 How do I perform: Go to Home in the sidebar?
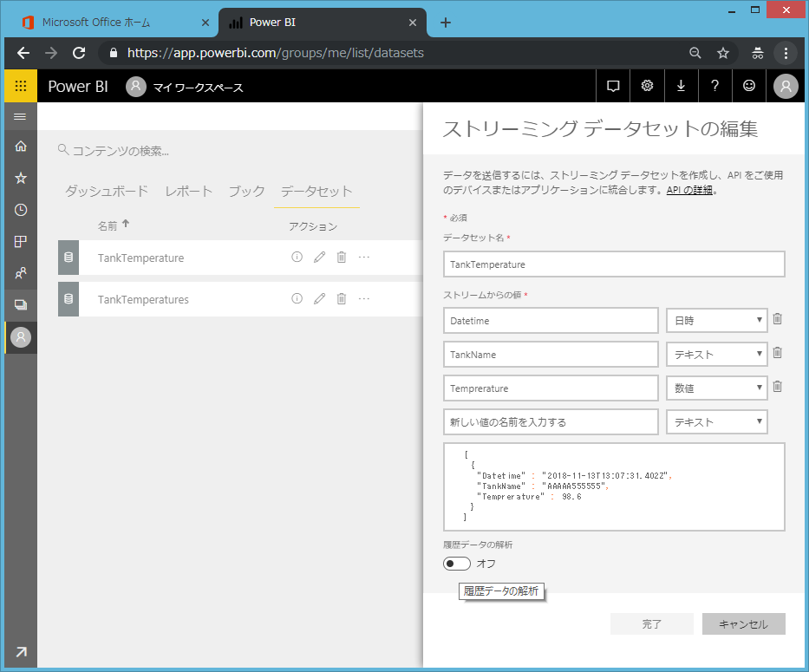pos(21,147)
